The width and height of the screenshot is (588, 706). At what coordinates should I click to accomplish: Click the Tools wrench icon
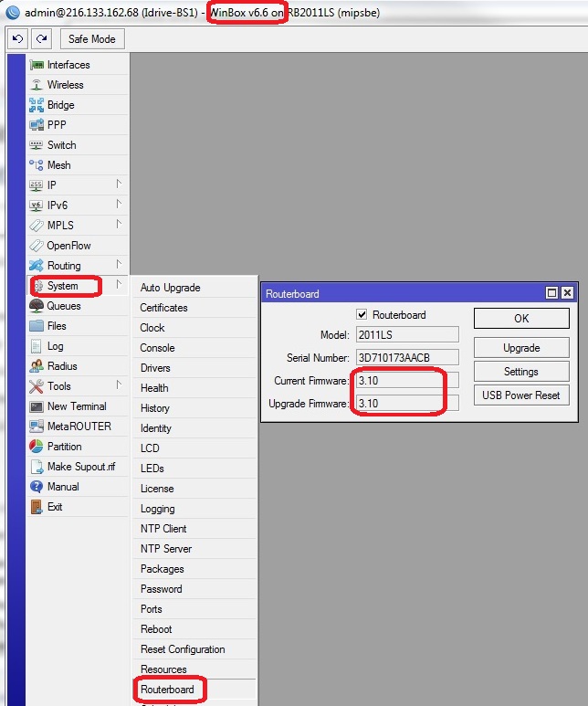[37, 386]
